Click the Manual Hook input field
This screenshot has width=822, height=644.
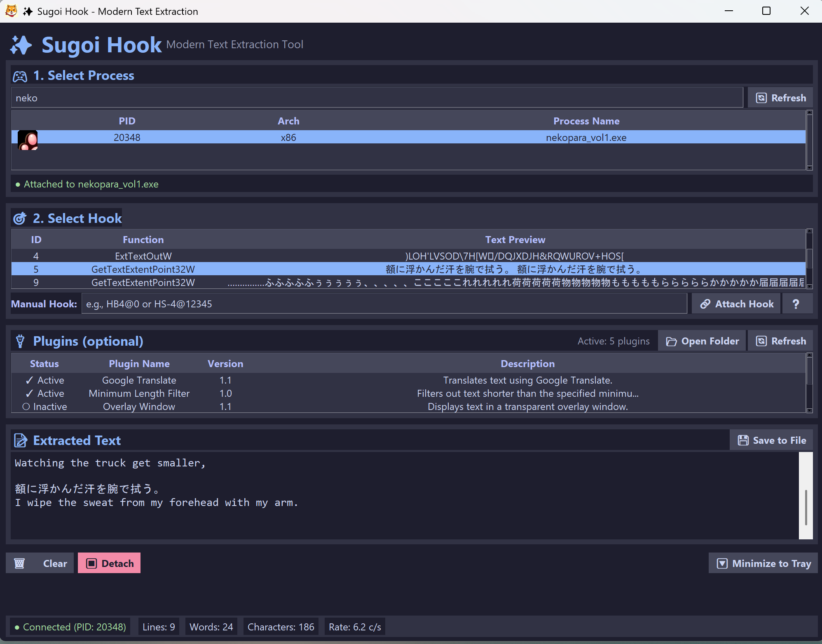tap(383, 304)
